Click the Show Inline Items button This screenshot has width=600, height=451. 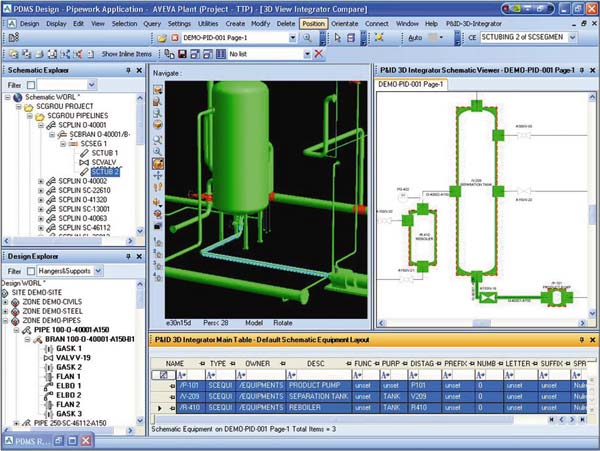click(126, 54)
